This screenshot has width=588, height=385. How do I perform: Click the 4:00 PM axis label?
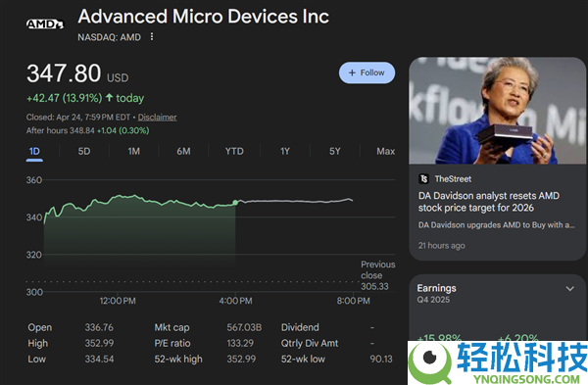235,301
